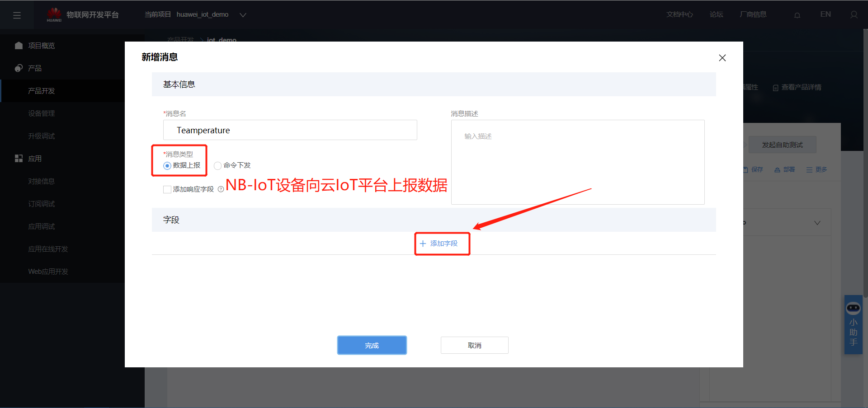Switch language with EN
Image resolution: width=868 pixels, height=408 pixels.
[826, 14]
